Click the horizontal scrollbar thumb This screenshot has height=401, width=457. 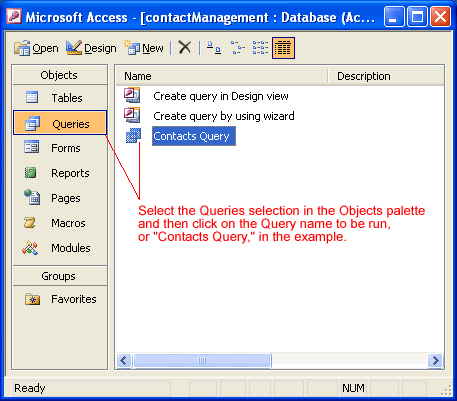tap(202, 360)
